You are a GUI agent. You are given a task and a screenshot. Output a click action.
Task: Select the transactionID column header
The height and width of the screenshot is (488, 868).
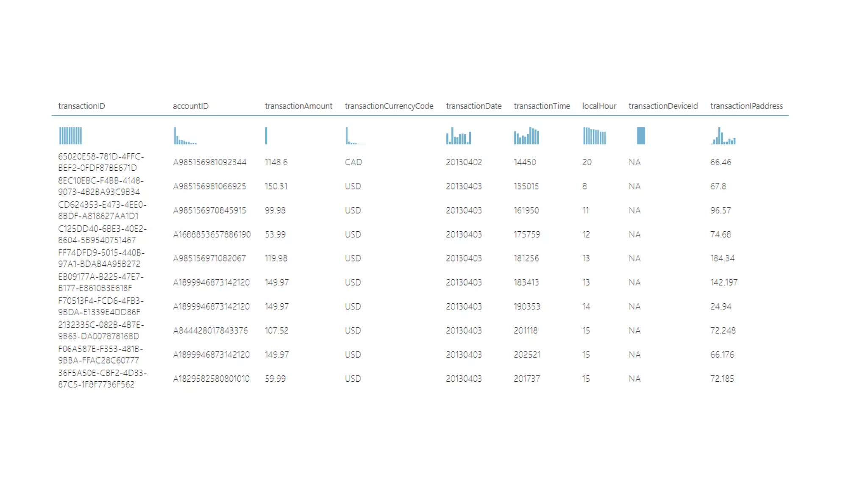81,106
